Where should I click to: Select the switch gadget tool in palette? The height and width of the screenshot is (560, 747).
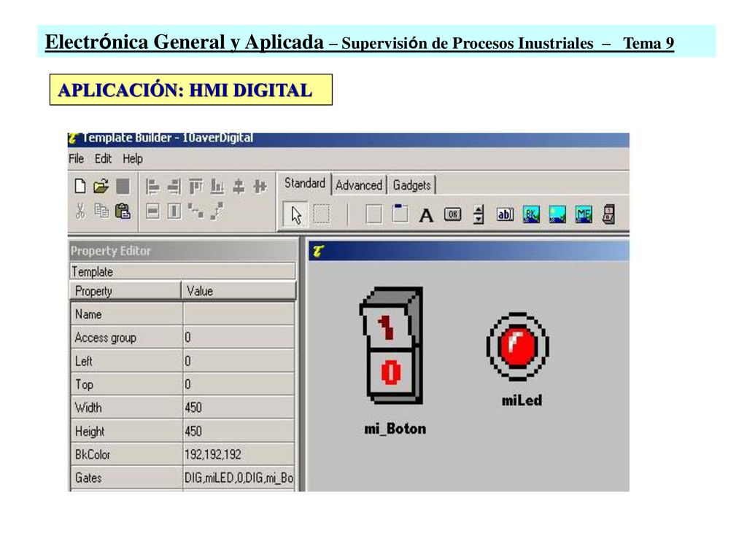(x=609, y=215)
